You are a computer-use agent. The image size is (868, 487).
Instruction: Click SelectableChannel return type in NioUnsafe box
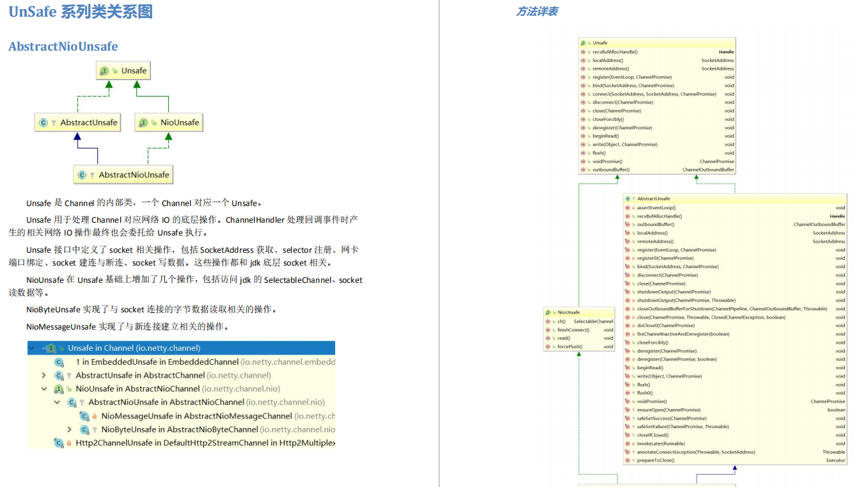(594, 321)
